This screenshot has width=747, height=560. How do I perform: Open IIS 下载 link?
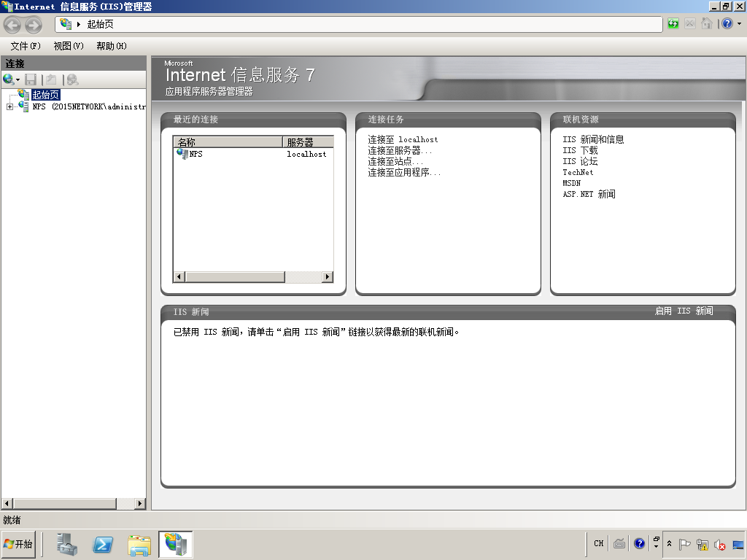[580, 150]
